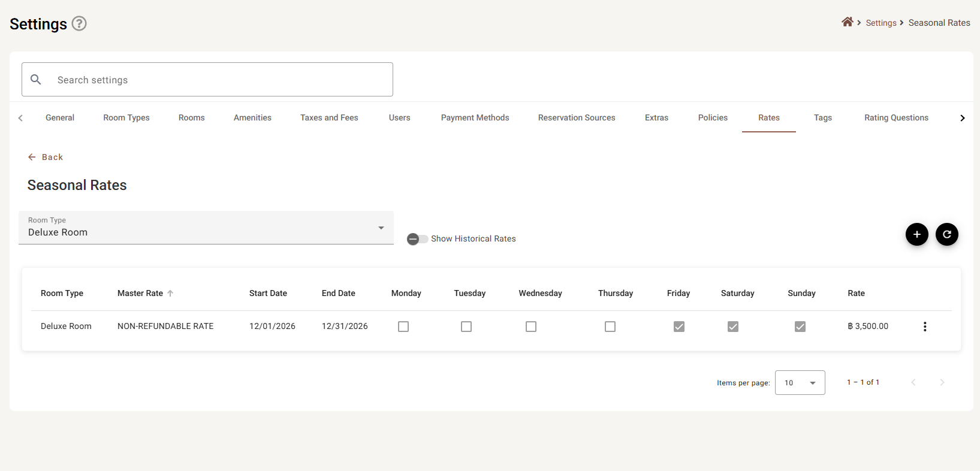Click the Rate column header
The image size is (980, 471).
[x=856, y=293]
